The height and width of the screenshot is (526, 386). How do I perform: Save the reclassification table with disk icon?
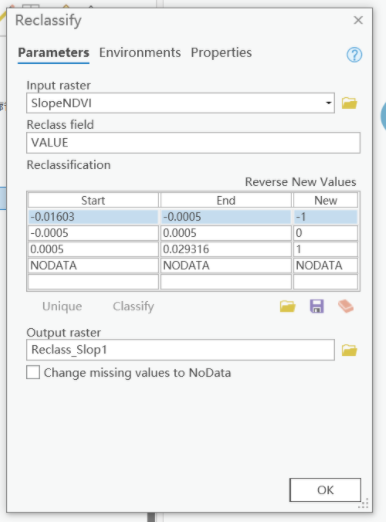click(x=317, y=306)
